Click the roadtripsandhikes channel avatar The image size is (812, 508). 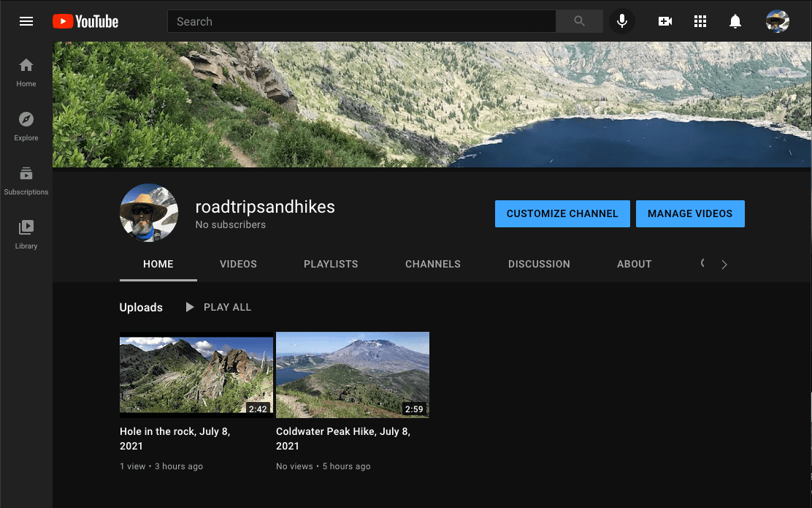point(149,213)
